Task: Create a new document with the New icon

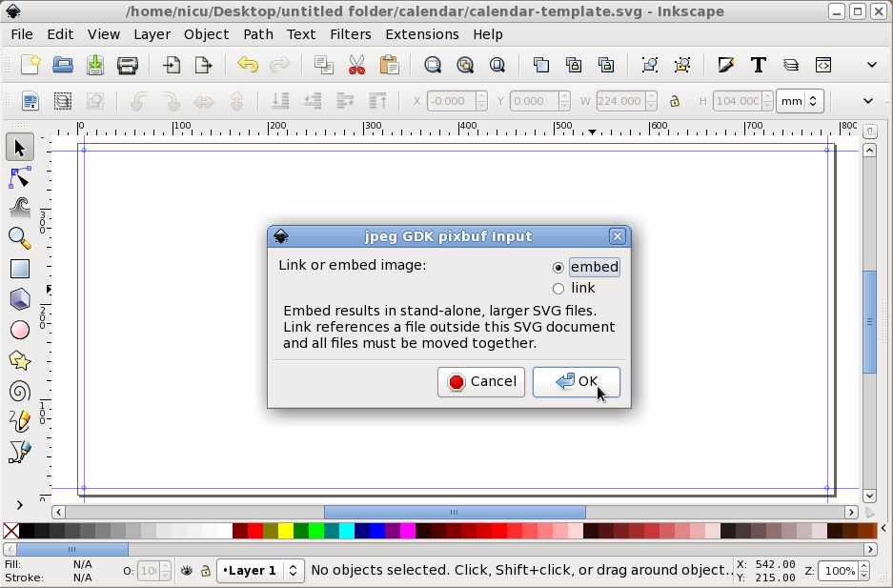Action: click(x=30, y=65)
